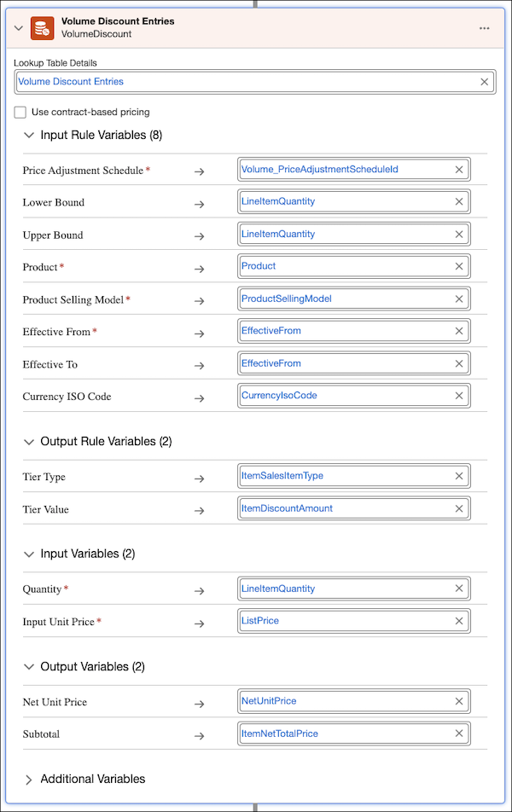Click the Volume Discount orange element icon
512x812 pixels.
tap(42, 28)
